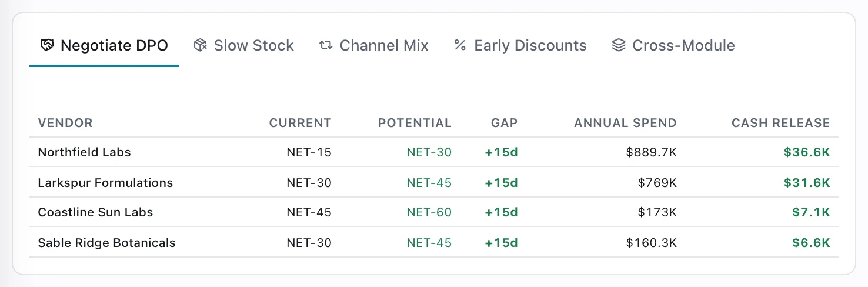Click the VENDOR column header
This screenshot has width=868, height=287.
coord(65,123)
